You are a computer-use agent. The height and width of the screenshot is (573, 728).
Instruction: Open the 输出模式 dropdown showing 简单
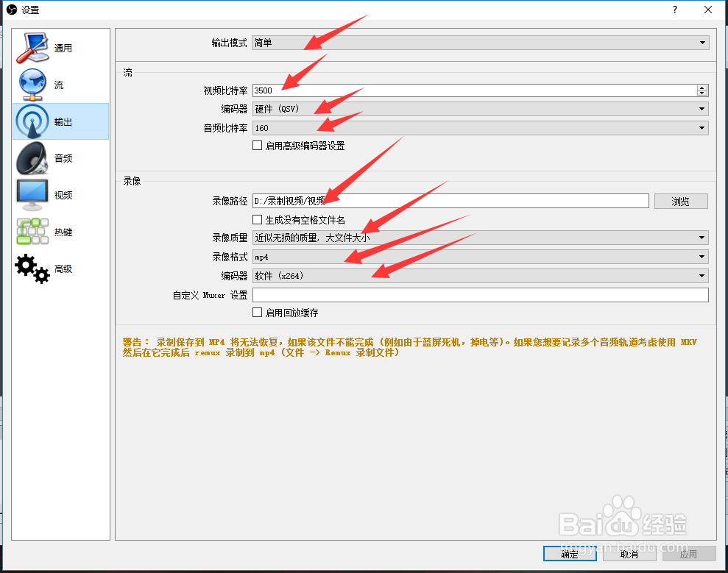[480, 43]
